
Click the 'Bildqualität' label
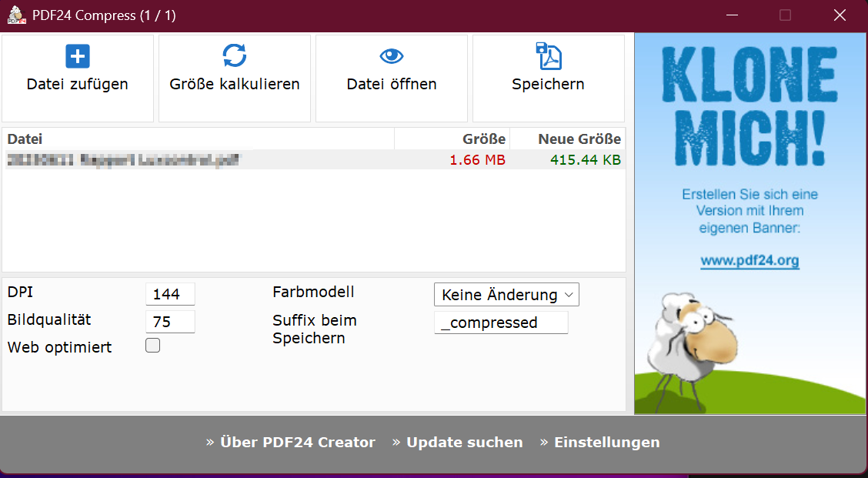(x=48, y=319)
